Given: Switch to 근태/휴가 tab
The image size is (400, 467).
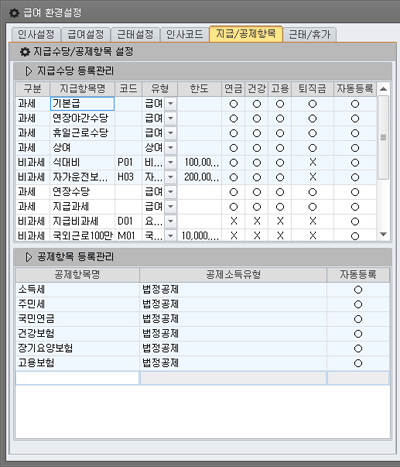Looking at the screenshot, I should click(309, 34).
